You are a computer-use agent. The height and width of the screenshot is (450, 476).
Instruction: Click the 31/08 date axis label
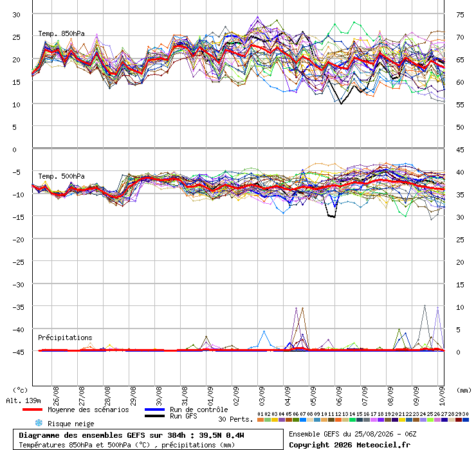tap(185, 396)
